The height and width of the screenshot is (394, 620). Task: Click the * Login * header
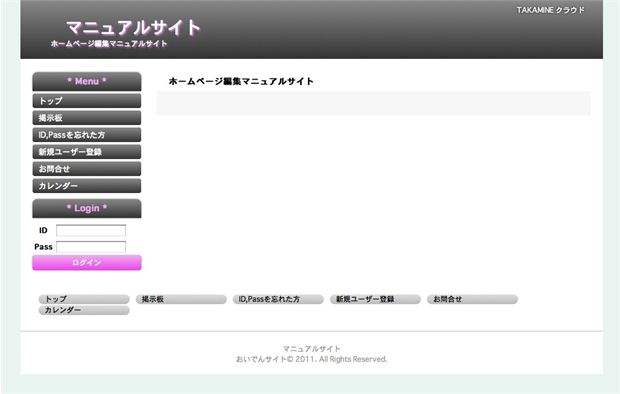87,208
